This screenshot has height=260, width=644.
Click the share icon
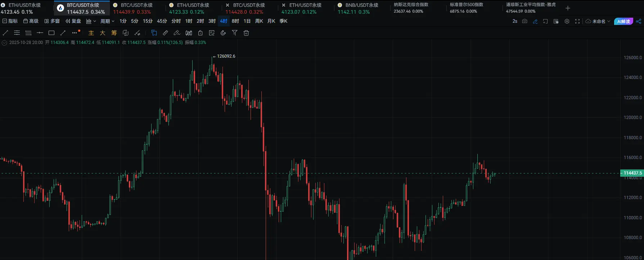pos(639,21)
